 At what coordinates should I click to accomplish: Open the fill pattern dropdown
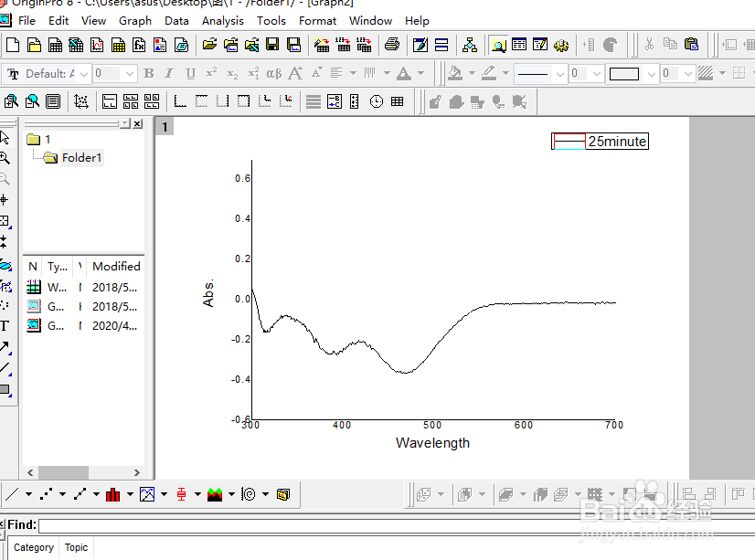(x=722, y=74)
